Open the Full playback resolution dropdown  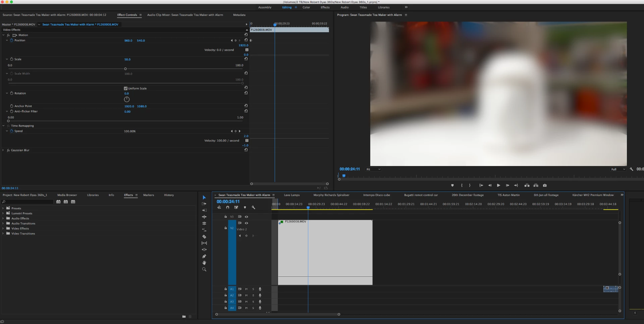(x=618, y=169)
